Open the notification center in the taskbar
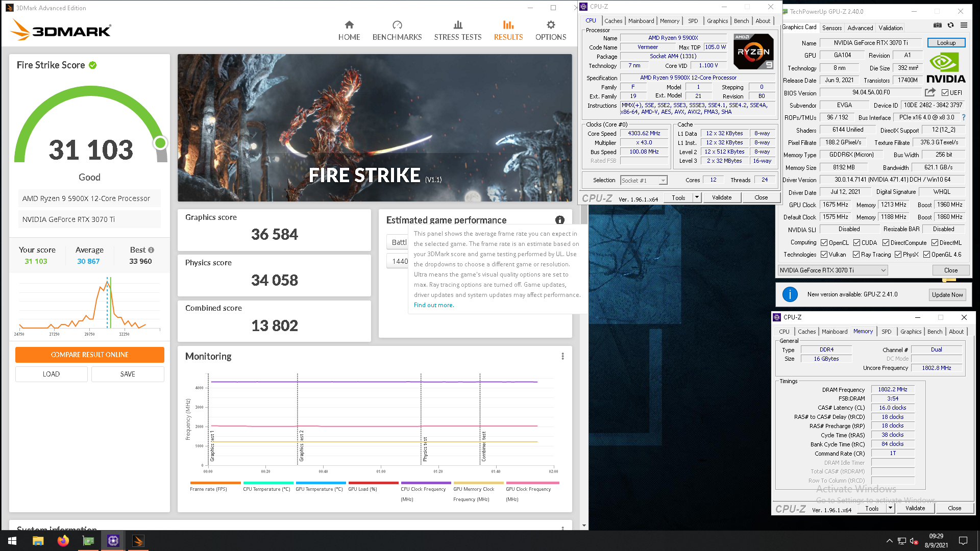Viewport: 980px width, 551px height. point(963,541)
